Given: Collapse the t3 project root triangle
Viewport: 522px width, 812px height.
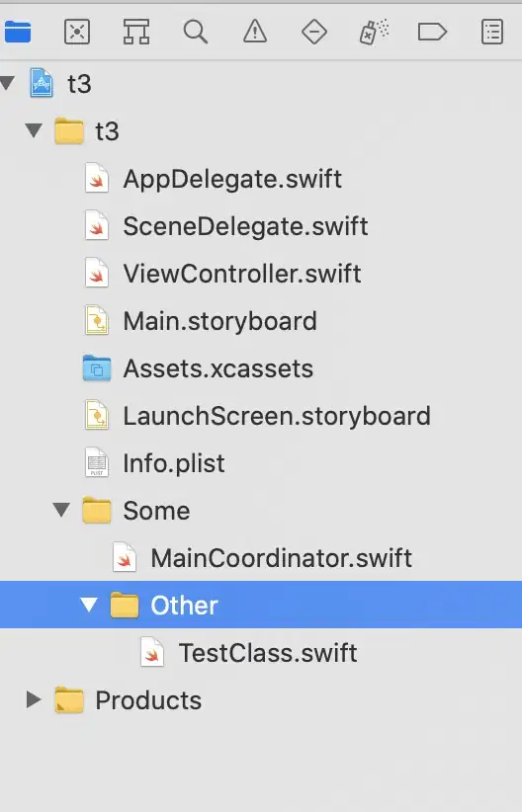Looking at the screenshot, I should click(x=7, y=83).
